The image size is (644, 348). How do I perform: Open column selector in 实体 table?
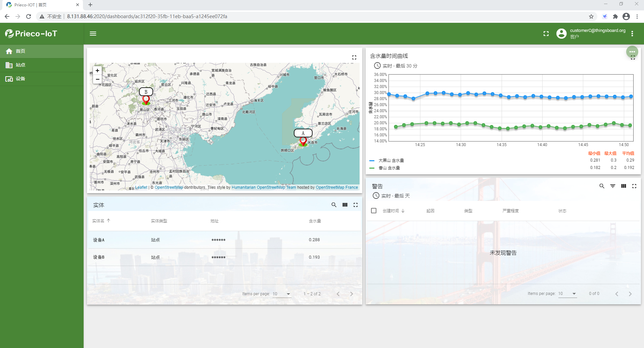coord(345,205)
